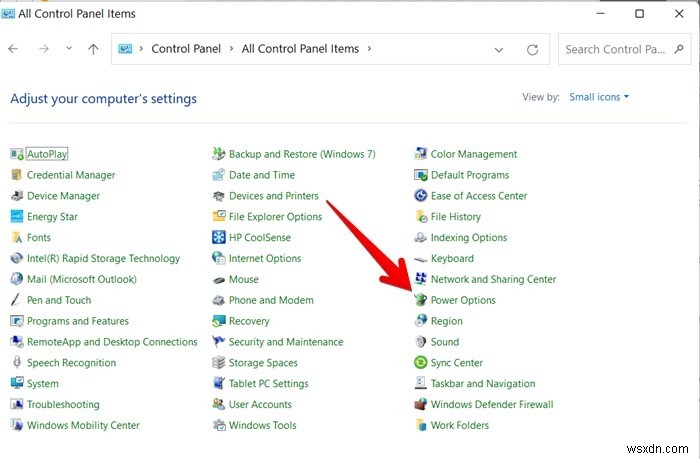Click the Sync Center green icon
This screenshot has height=459, width=700.
(421, 363)
